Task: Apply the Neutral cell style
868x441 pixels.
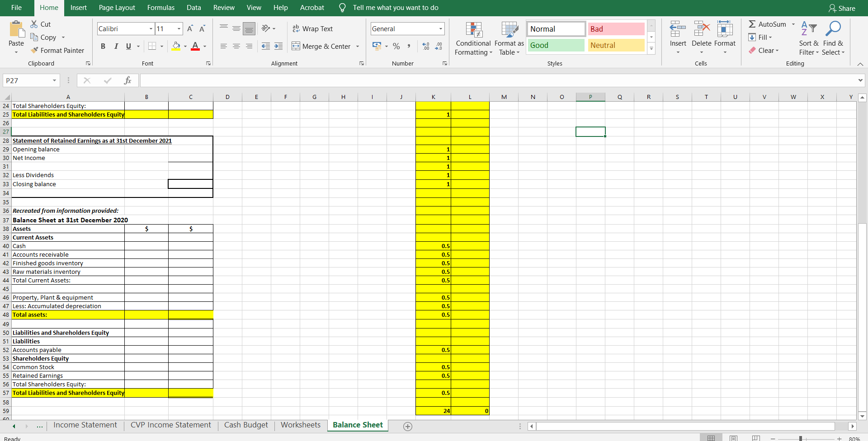Action: click(616, 45)
